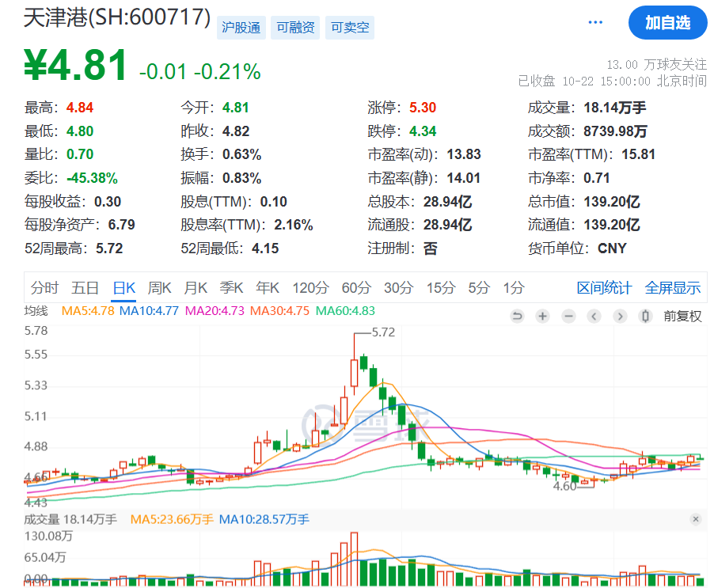Switch to 分时 chart tab

pos(44,287)
